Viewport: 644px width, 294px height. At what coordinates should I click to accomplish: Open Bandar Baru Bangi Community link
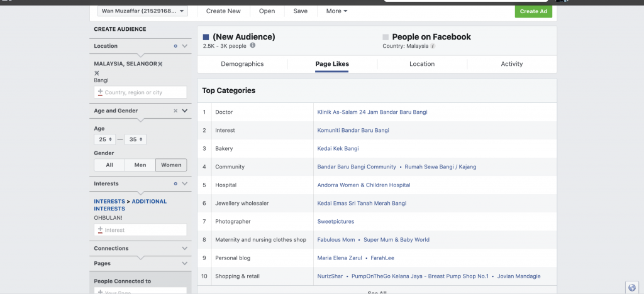(x=357, y=167)
